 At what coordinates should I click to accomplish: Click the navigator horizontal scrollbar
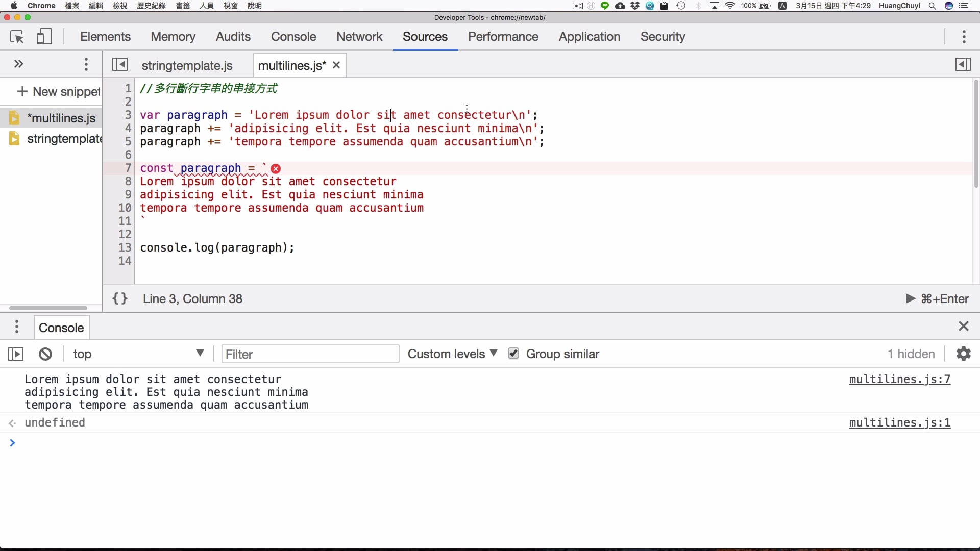click(x=48, y=308)
